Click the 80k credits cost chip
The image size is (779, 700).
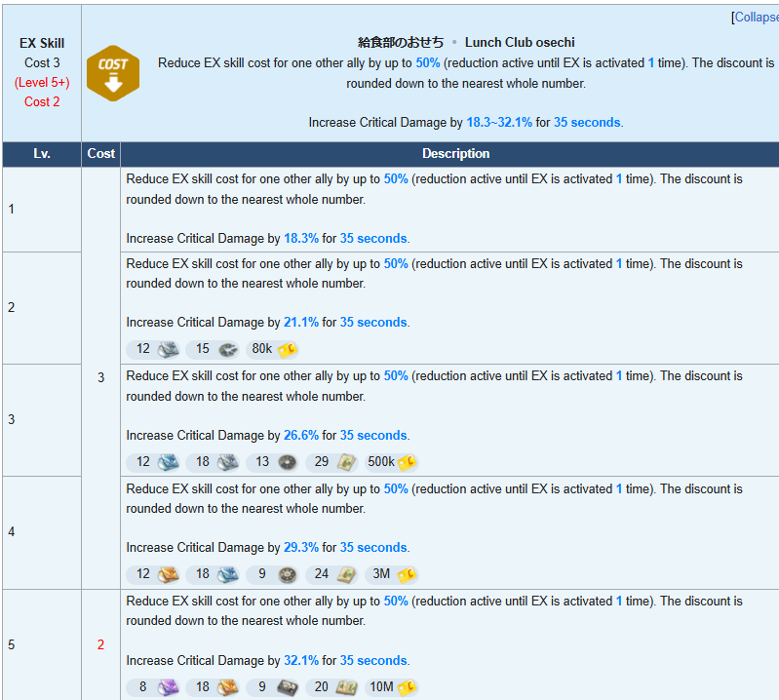click(x=272, y=349)
